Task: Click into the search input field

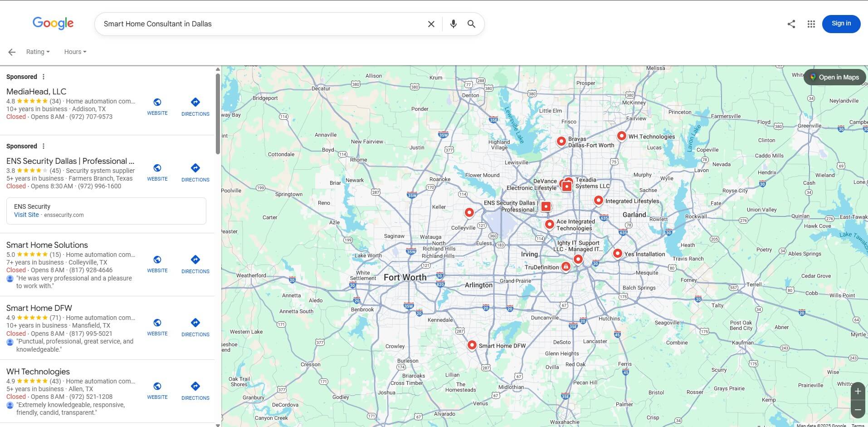Action: pos(258,24)
